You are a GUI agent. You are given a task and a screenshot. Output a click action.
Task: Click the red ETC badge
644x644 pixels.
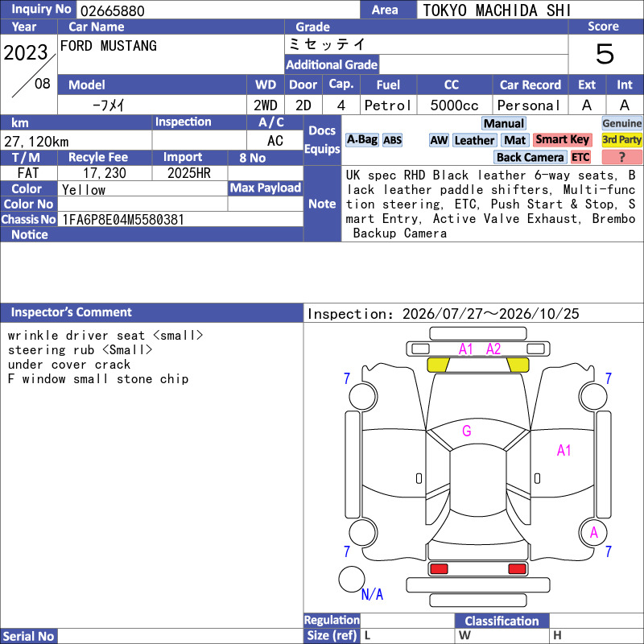click(580, 157)
